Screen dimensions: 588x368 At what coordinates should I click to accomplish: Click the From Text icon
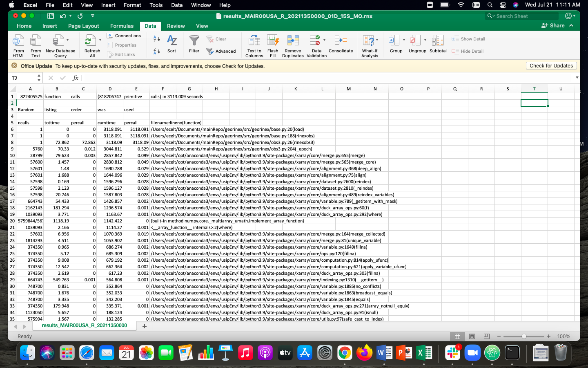pos(36,45)
